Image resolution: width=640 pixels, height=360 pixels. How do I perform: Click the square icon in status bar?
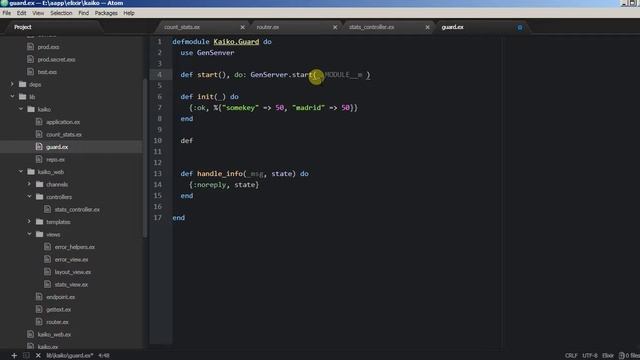click(x=26, y=356)
